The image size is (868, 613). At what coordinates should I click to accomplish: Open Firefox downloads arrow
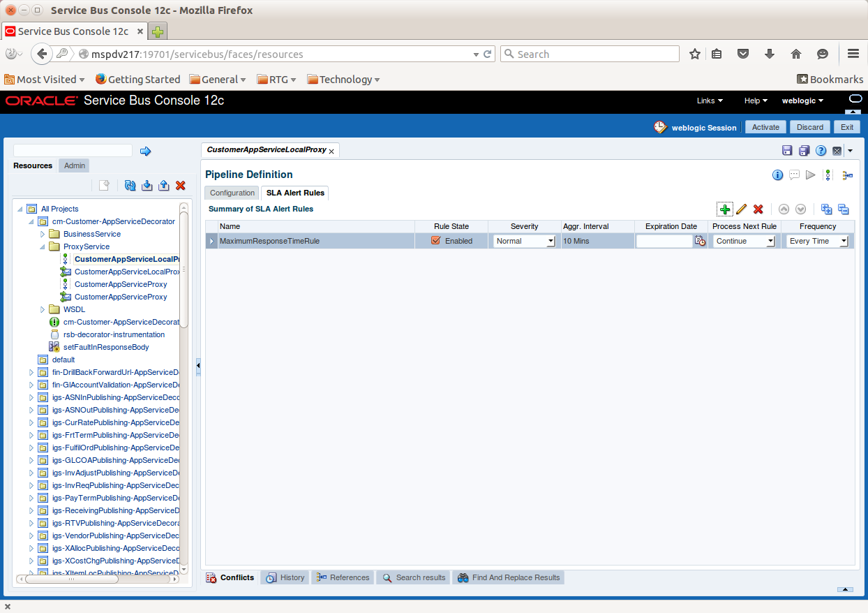tap(770, 54)
